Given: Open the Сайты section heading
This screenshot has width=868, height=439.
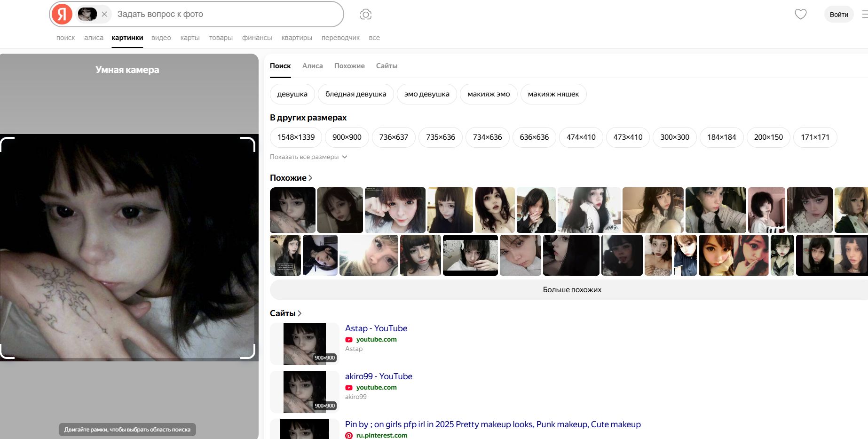Looking at the screenshot, I should click(x=285, y=313).
